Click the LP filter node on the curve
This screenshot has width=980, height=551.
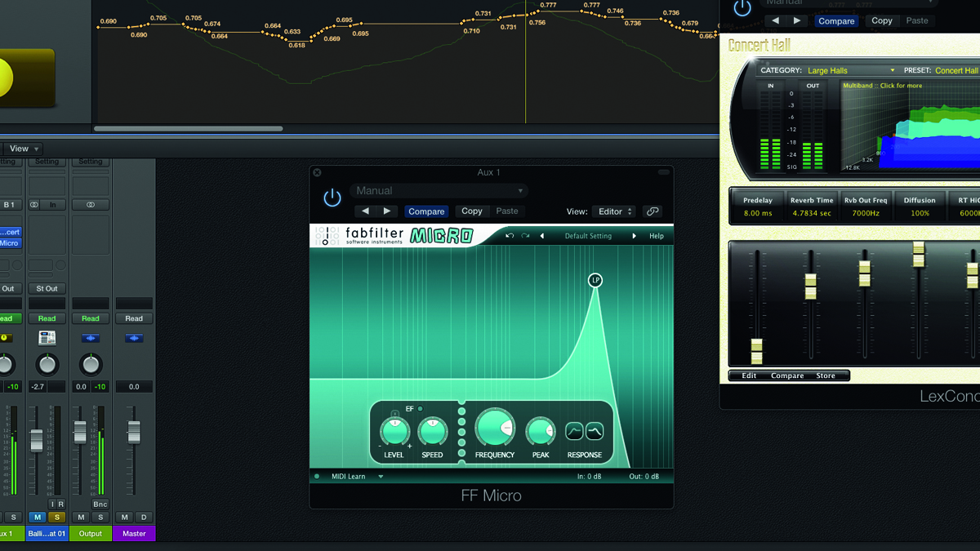(x=595, y=281)
